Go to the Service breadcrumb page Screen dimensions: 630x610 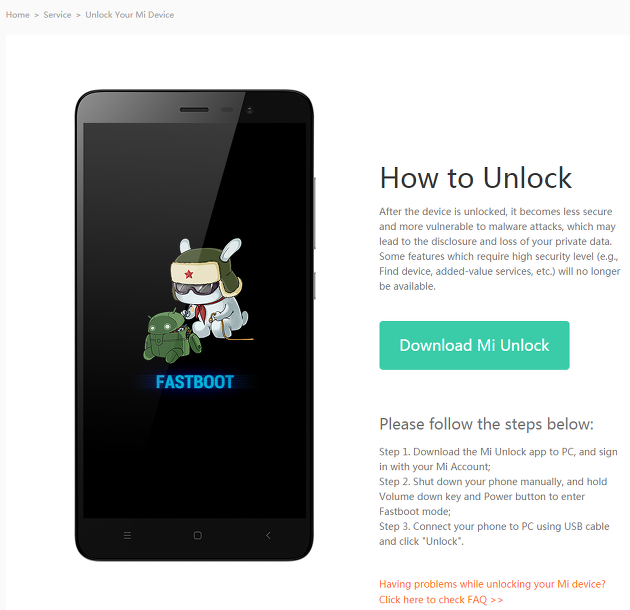coord(57,15)
